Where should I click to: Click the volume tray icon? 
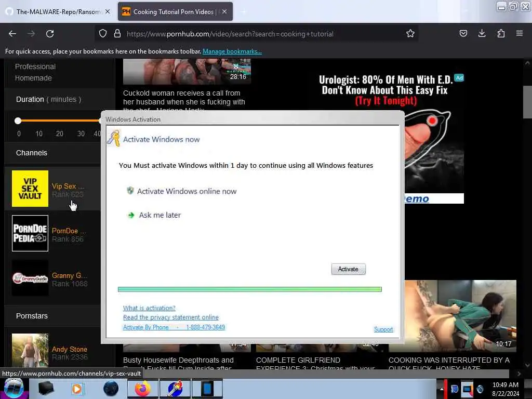pyautogui.click(x=480, y=389)
